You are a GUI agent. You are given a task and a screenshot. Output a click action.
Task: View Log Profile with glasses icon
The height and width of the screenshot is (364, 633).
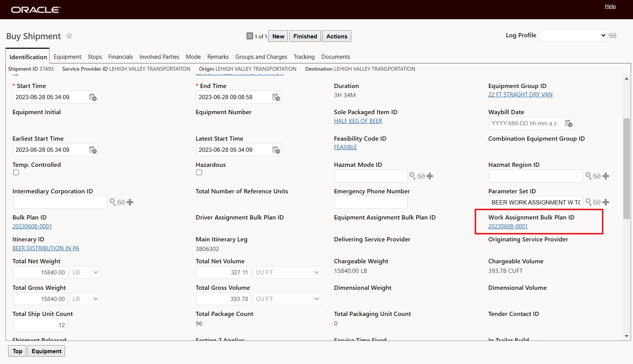[613, 35]
